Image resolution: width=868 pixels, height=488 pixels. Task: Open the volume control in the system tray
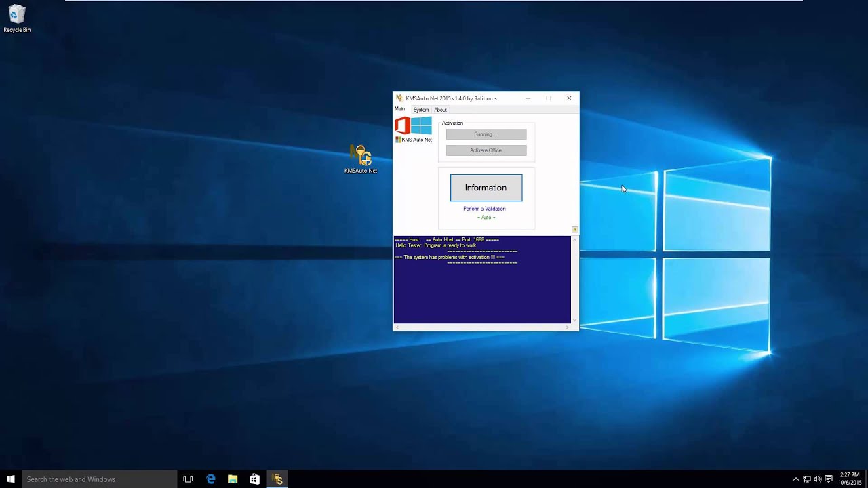click(817, 479)
